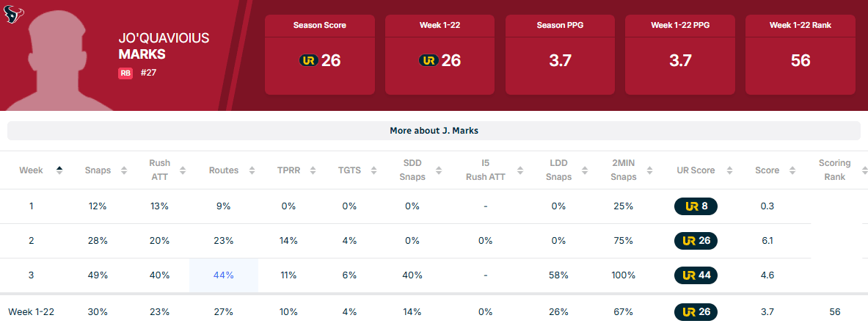Click the UR logo in Season Score card

point(308,60)
